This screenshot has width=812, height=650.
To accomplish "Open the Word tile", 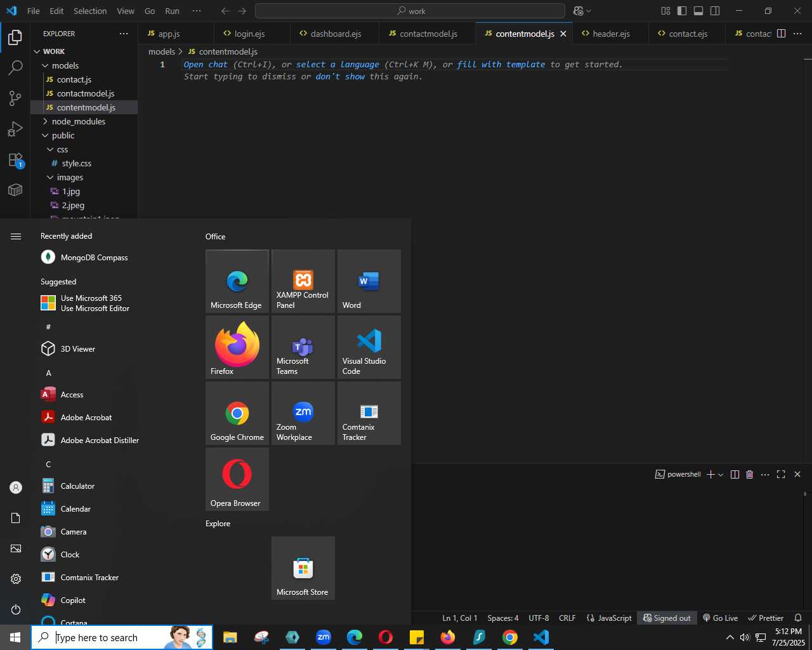I will tap(369, 281).
